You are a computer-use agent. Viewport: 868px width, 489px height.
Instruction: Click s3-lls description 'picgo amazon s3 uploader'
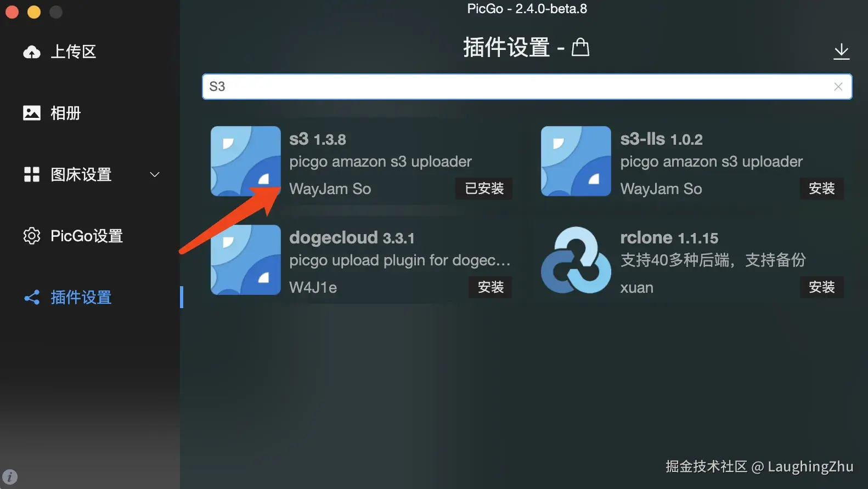pyautogui.click(x=711, y=162)
